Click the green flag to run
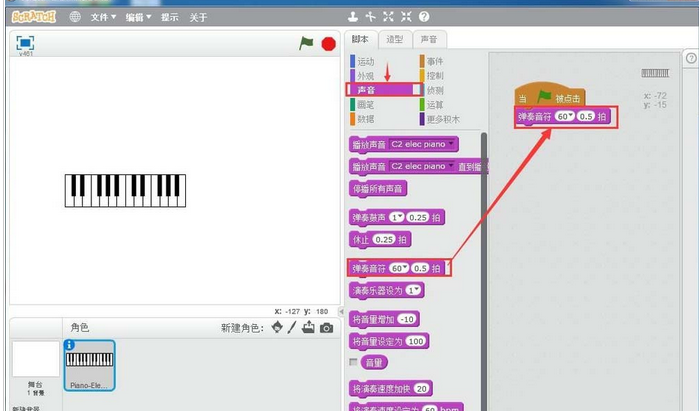This screenshot has height=411, width=699. (x=307, y=44)
